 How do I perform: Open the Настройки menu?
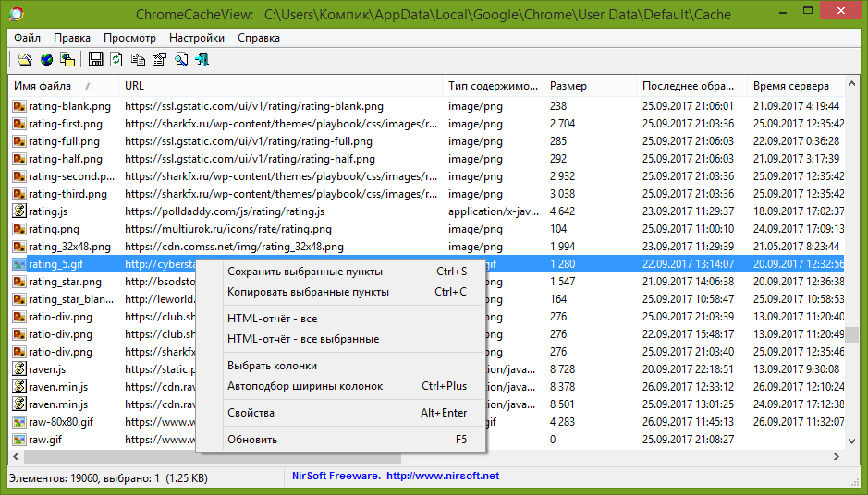[197, 38]
